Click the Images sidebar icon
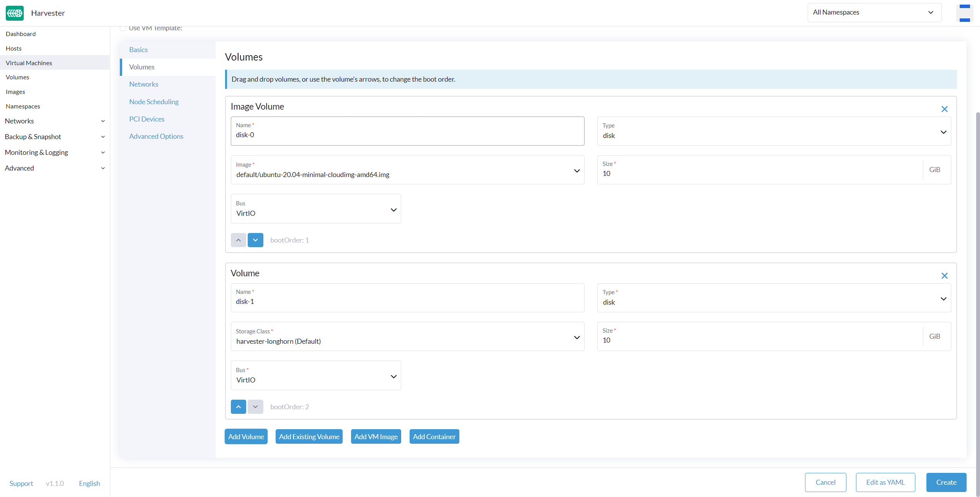980x497 pixels. [x=15, y=91]
